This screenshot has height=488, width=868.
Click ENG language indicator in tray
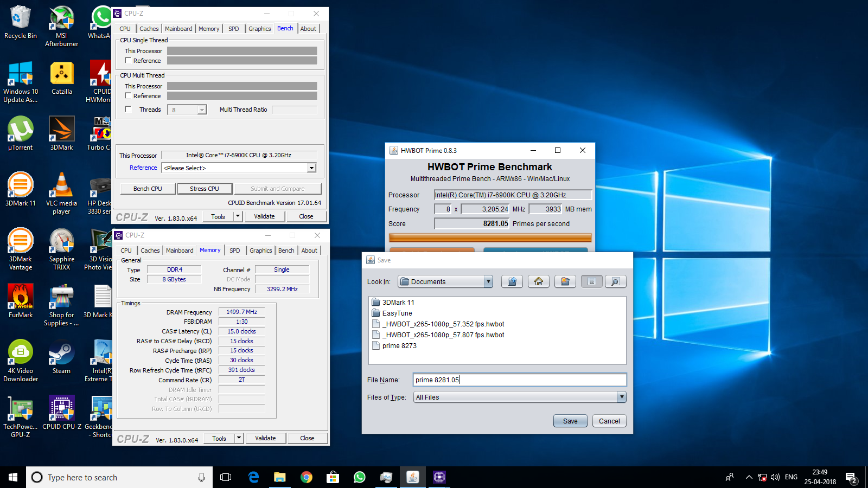791,477
